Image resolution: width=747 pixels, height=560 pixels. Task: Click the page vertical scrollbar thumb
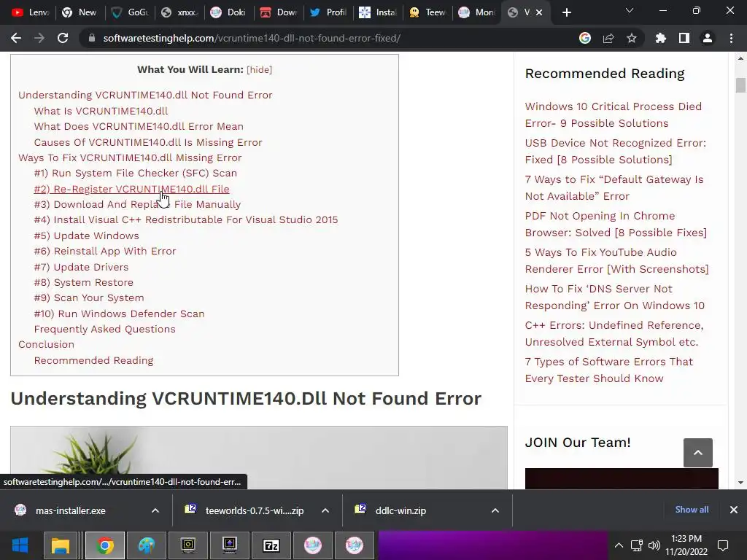pyautogui.click(x=740, y=85)
